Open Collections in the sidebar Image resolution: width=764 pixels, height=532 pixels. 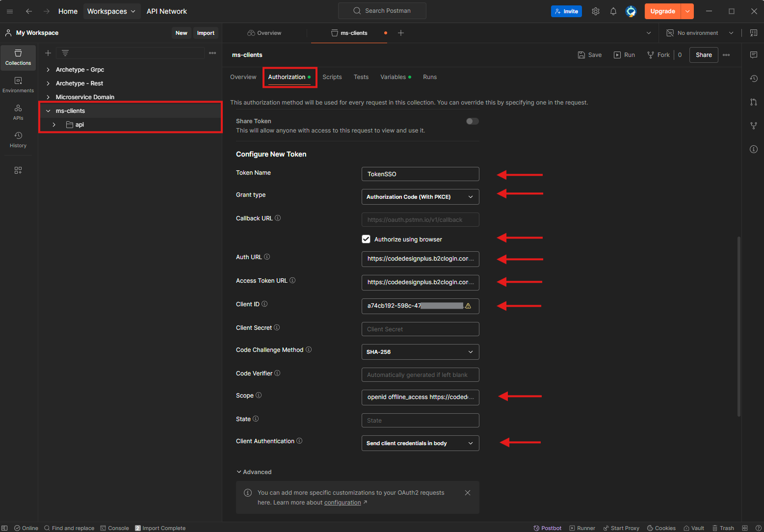pyautogui.click(x=18, y=57)
